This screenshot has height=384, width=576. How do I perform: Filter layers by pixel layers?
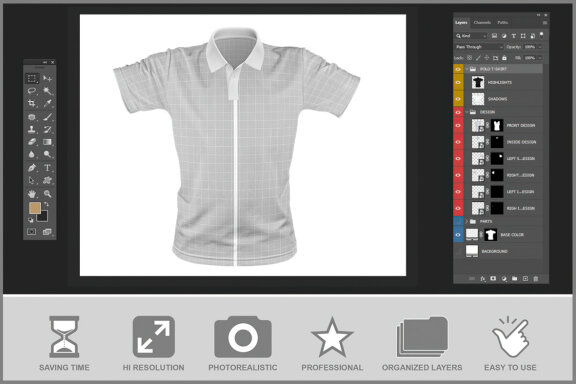click(x=494, y=36)
